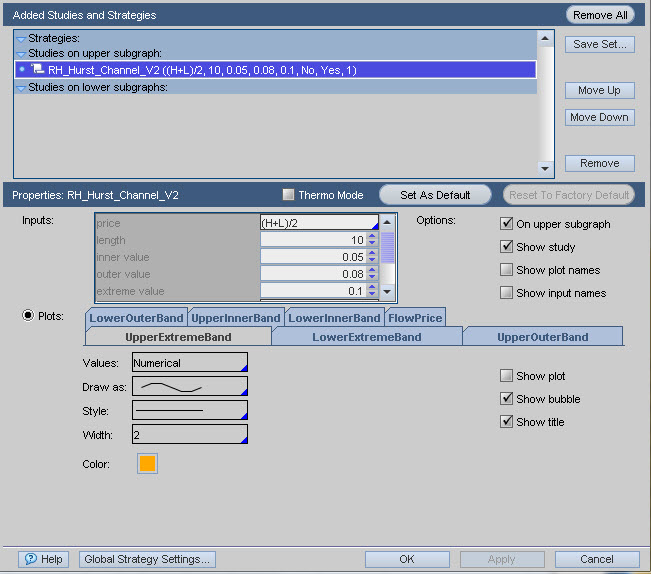Viewport: 651px width, 574px height.
Task: Click Cancel to discard changes
Action: (597, 559)
